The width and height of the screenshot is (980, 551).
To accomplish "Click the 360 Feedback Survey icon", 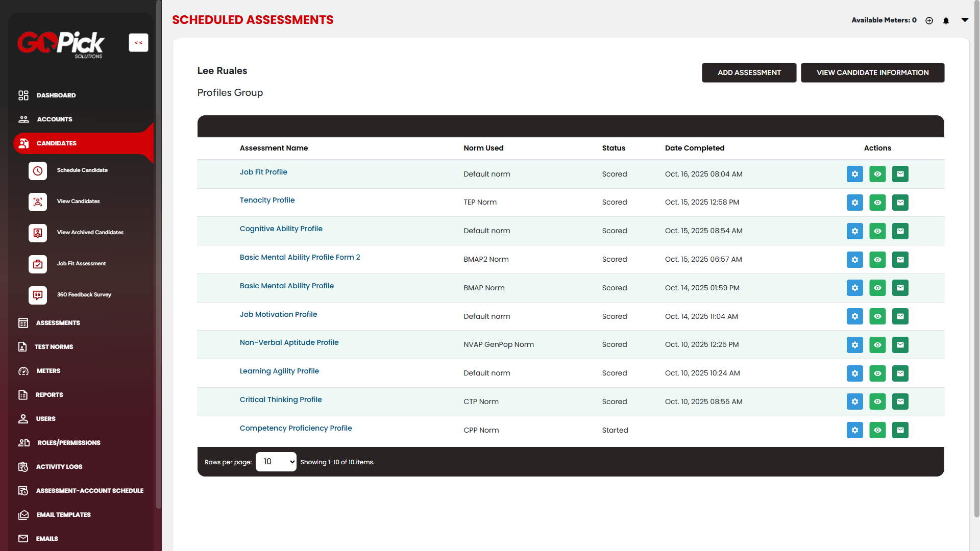I will tap(38, 295).
